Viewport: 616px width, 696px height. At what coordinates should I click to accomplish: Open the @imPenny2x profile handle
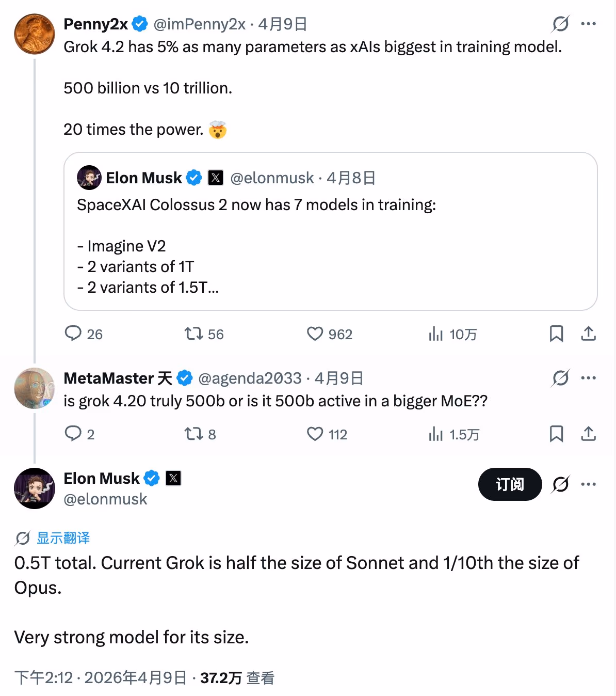click(199, 24)
